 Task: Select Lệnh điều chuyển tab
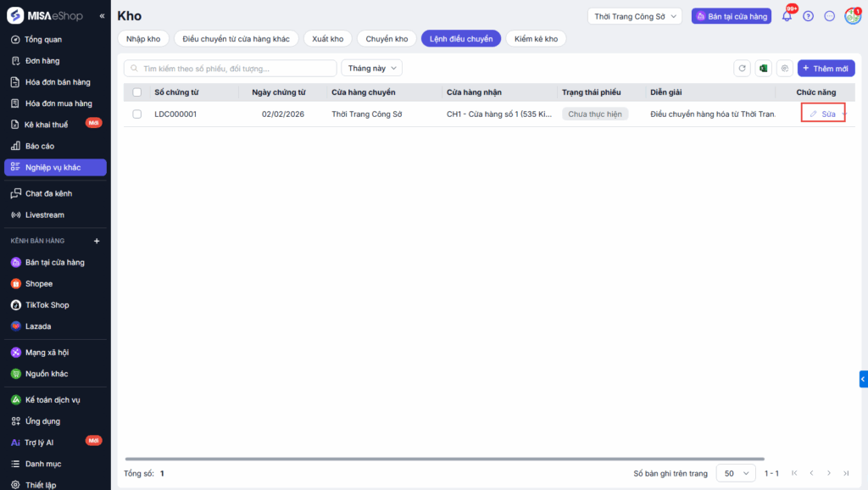[461, 39]
